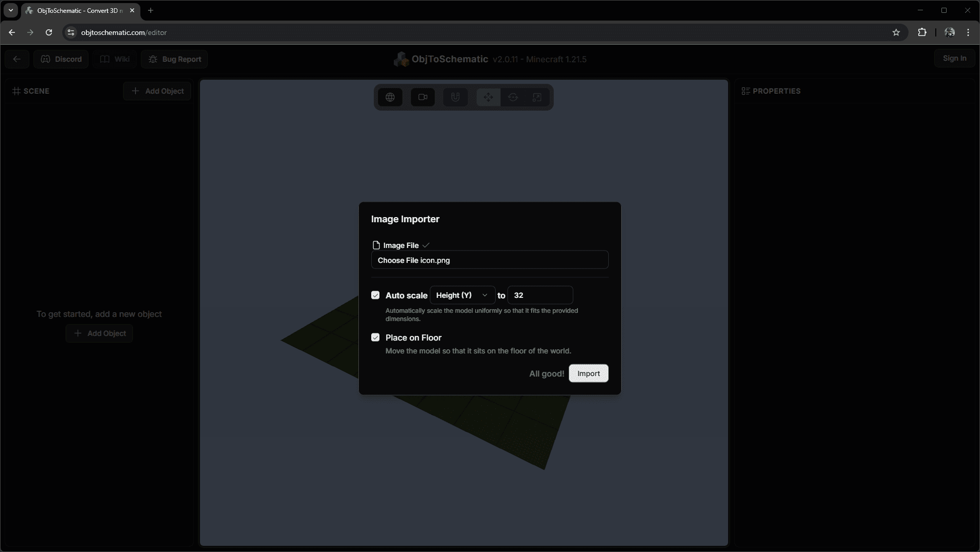980x552 pixels.
Task: Open Chrome three-dot menu
Action: 968,32
